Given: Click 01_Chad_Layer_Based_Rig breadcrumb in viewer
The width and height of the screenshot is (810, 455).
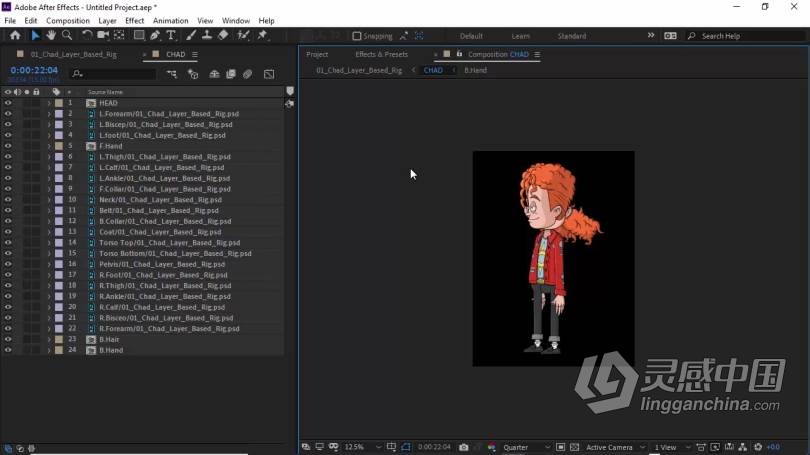Looking at the screenshot, I should 359,70.
